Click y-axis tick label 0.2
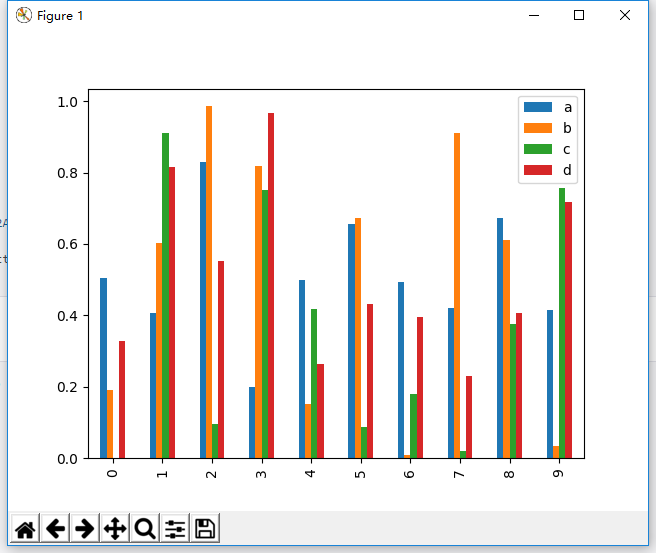656x553 pixels. tap(67, 387)
